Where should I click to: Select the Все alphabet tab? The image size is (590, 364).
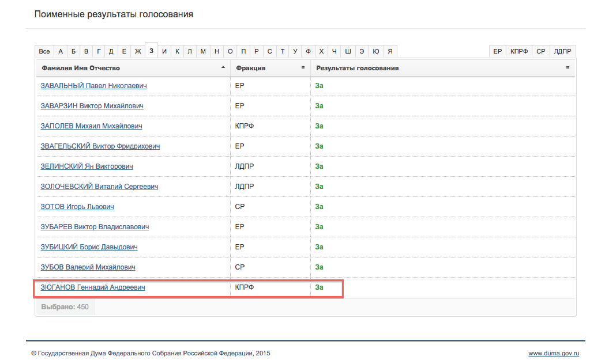44,51
